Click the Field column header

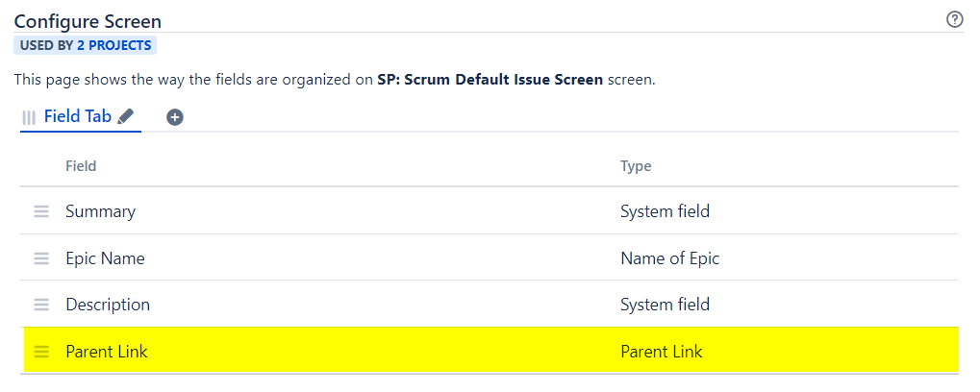[x=81, y=166]
